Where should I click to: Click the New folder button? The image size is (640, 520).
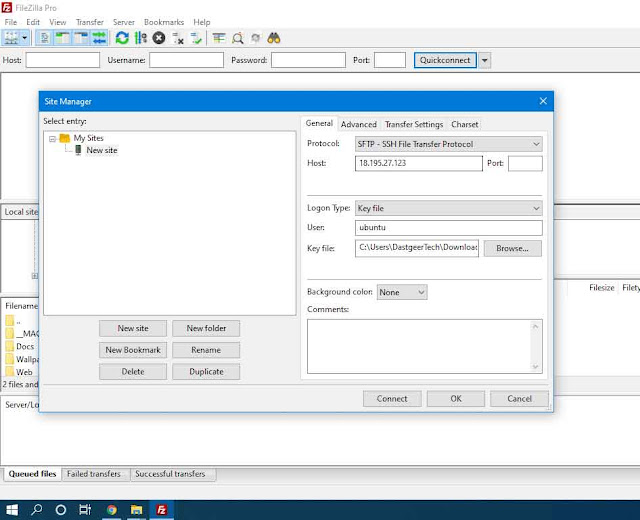206,328
